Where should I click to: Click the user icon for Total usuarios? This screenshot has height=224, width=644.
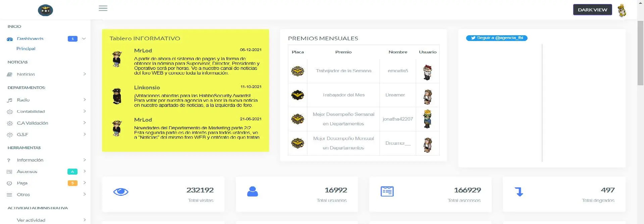coord(252,191)
